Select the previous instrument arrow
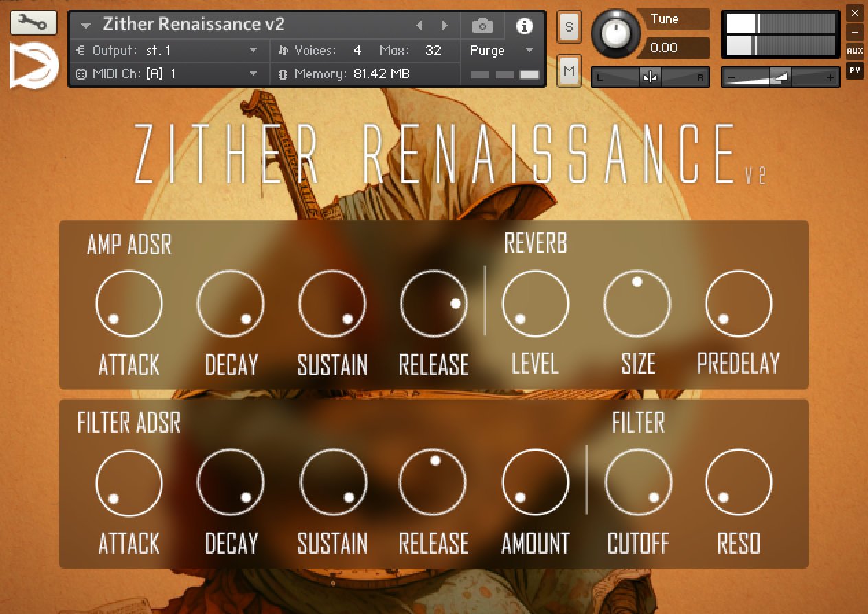Screen dimensions: 868x614 [x=419, y=26]
